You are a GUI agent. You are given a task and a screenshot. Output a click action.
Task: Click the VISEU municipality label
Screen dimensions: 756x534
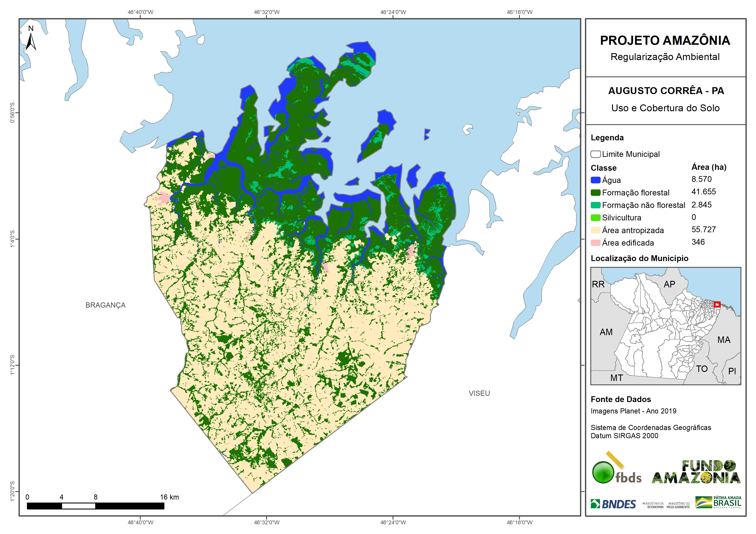coord(479,393)
